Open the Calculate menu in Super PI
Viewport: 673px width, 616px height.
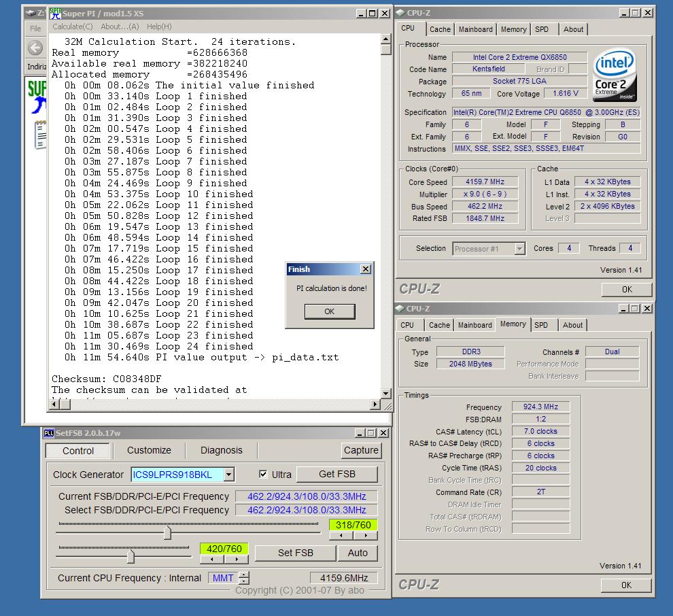(73, 27)
